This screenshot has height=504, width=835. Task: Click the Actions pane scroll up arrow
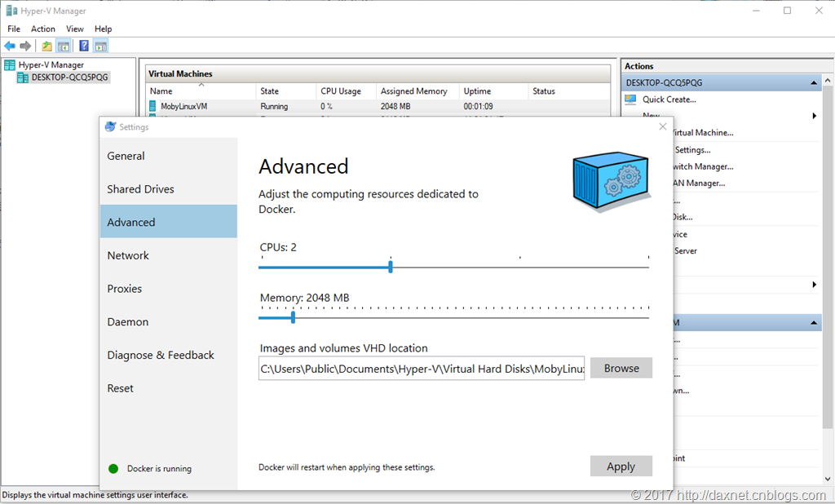tap(828, 81)
